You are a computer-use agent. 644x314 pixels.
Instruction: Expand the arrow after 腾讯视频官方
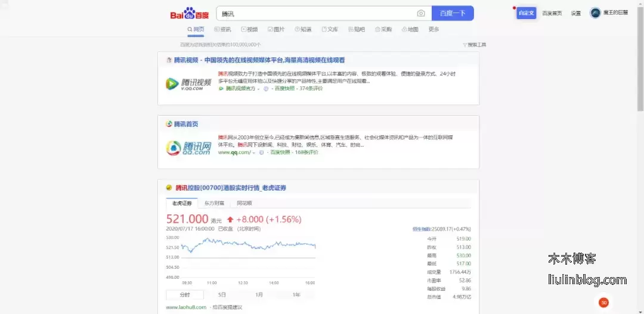pyautogui.click(x=258, y=89)
